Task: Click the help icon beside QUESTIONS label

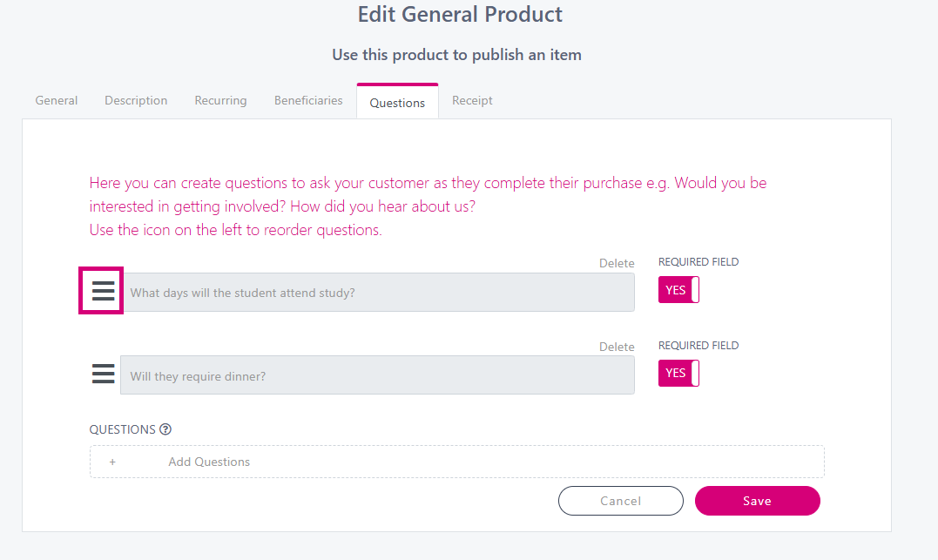Action: tap(165, 429)
